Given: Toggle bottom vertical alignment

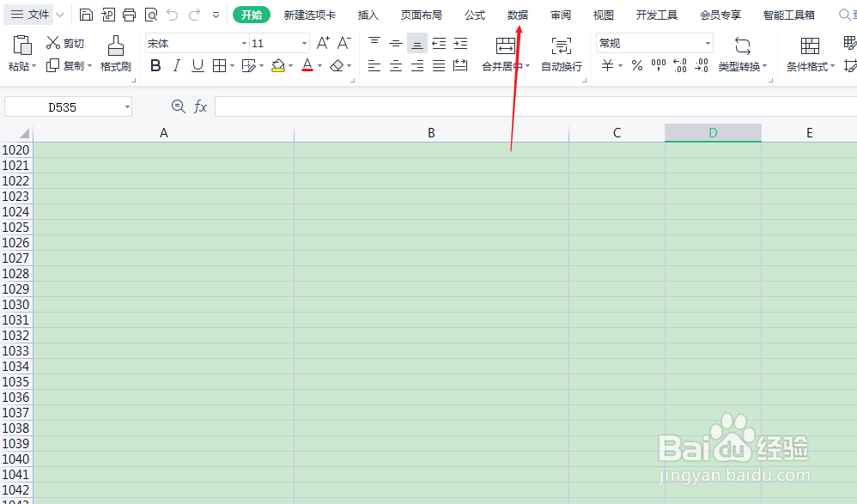Looking at the screenshot, I should tap(417, 43).
